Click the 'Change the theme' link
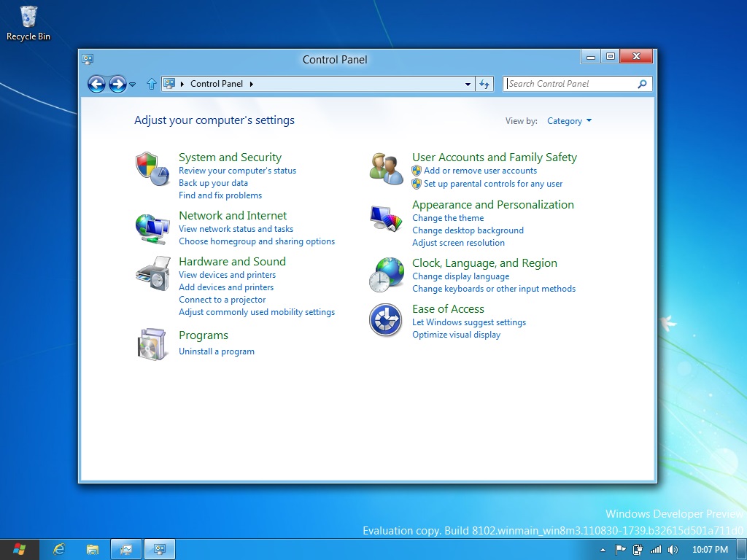This screenshot has width=747, height=560. coord(447,217)
